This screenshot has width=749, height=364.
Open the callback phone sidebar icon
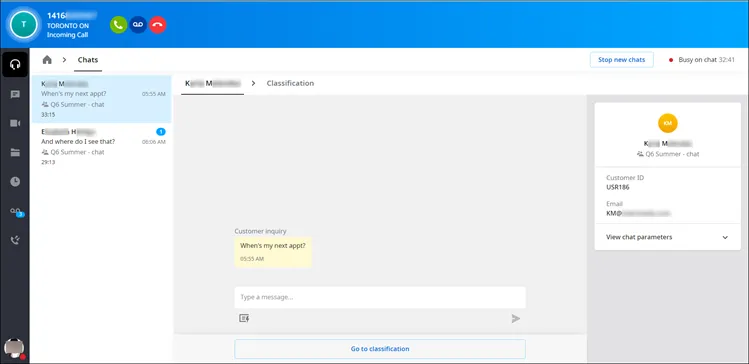pos(15,240)
